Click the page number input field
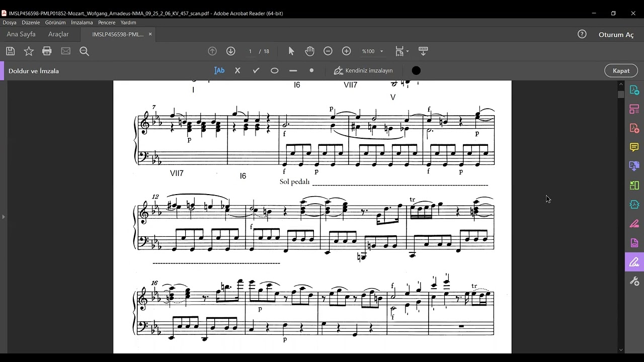The width and height of the screenshot is (644, 362). (250, 51)
